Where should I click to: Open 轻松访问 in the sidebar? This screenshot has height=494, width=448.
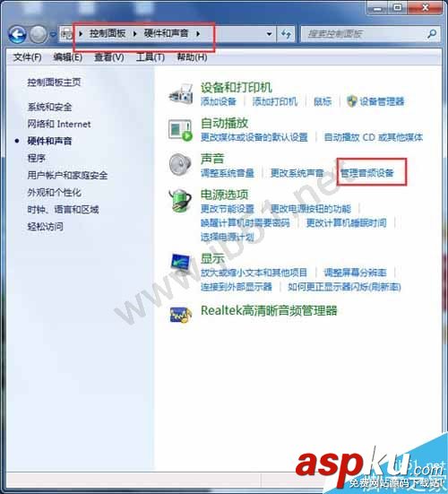[46, 227]
